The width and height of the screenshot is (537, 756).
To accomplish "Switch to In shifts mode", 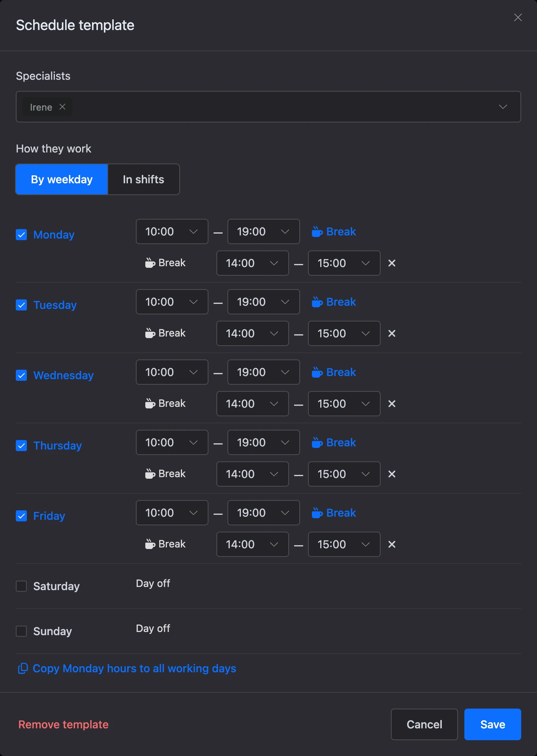I will pos(144,179).
